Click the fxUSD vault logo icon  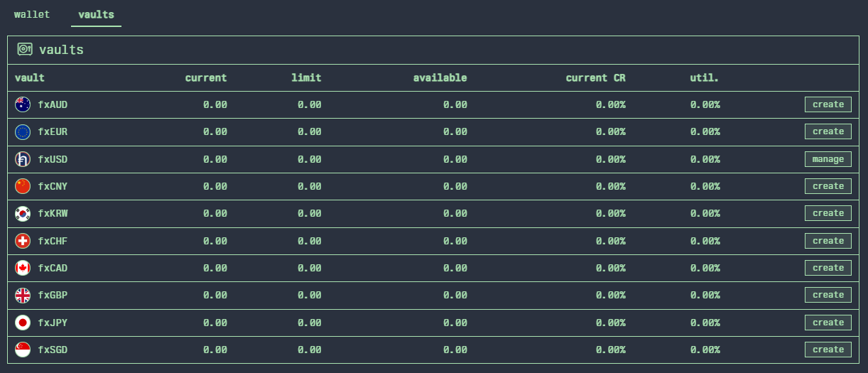pos(23,159)
